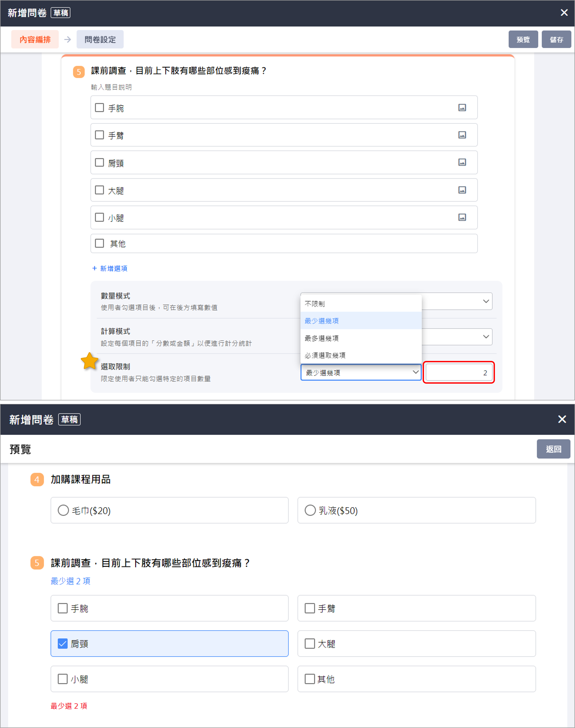Switch to the 問卷設定 step tab
This screenshot has height=728, width=575.
click(x=100, y=39)
